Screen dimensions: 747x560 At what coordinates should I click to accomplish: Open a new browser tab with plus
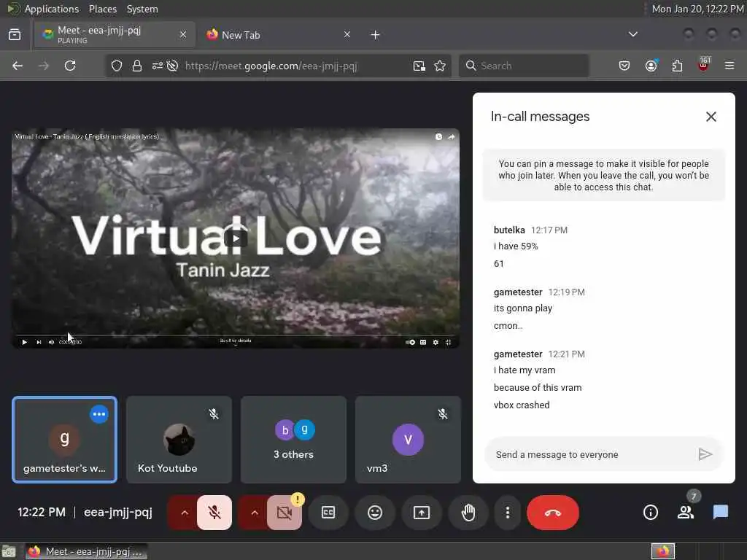pos(375,35)
